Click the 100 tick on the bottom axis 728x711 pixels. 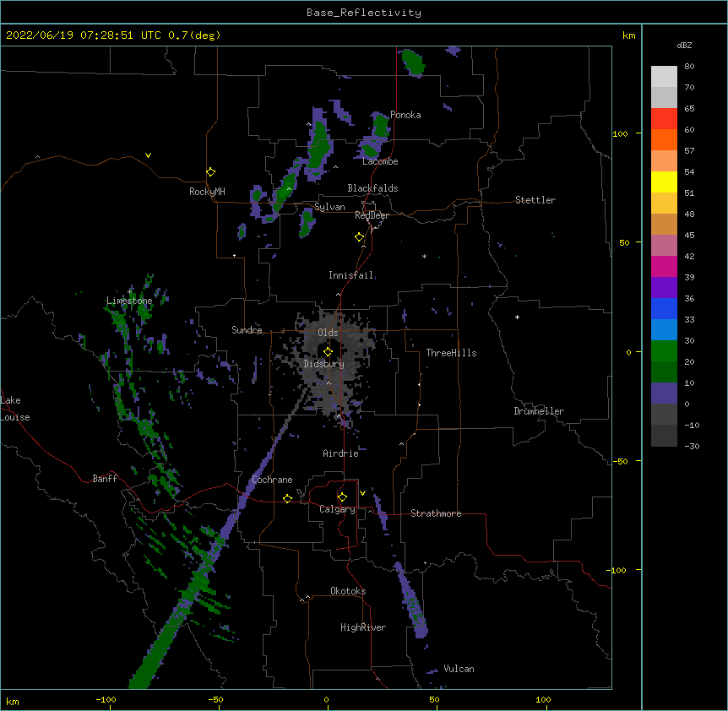pyautogui.click(x=543, y=699)
